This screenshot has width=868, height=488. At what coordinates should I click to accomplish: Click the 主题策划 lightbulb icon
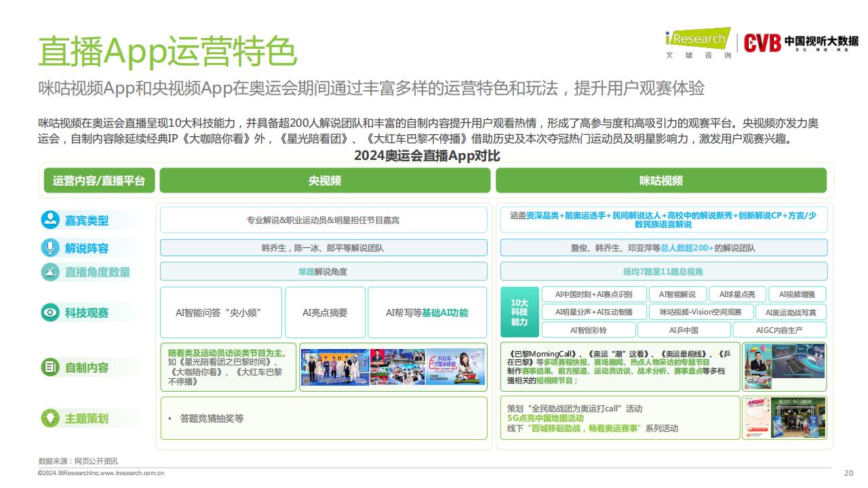tap(50, 418)
